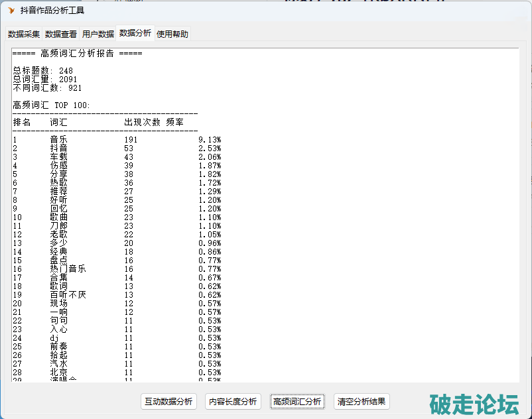Run 互动数据分析 with the bottom button
532x419 pixels.
click(x=169, y=401)
